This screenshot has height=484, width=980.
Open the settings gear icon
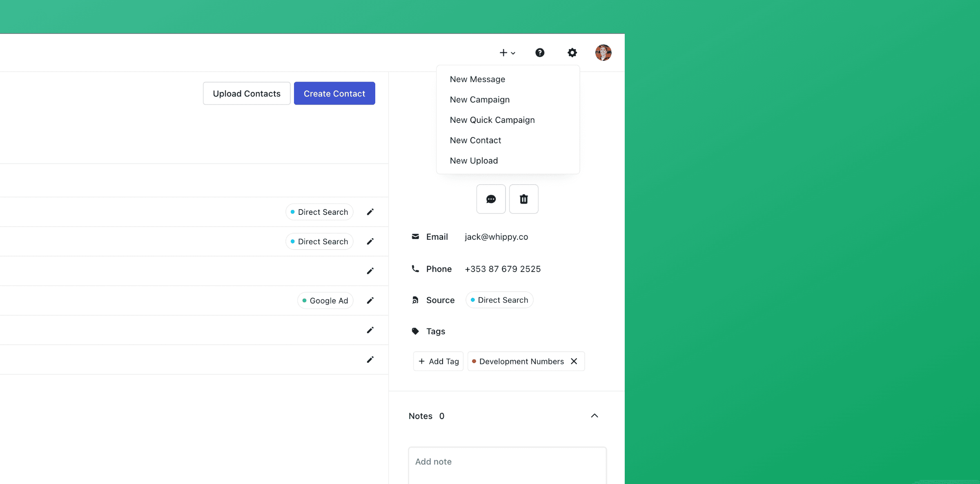click(572, 53)
